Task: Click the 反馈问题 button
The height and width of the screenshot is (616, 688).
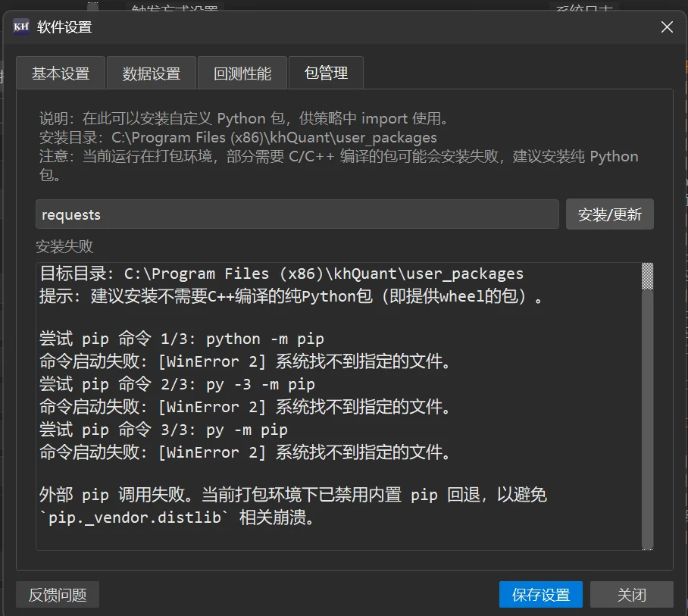Action: coord(58,595)
